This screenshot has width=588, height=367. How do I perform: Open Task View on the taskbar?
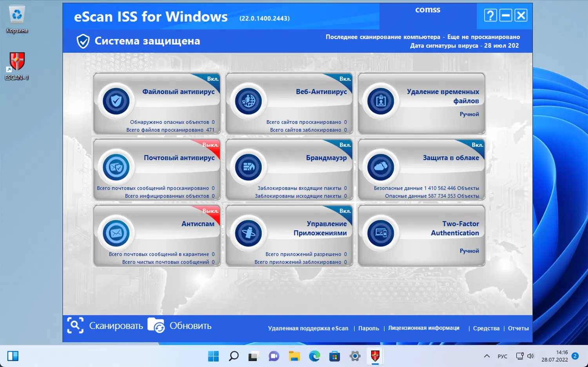tap(253, 356)
